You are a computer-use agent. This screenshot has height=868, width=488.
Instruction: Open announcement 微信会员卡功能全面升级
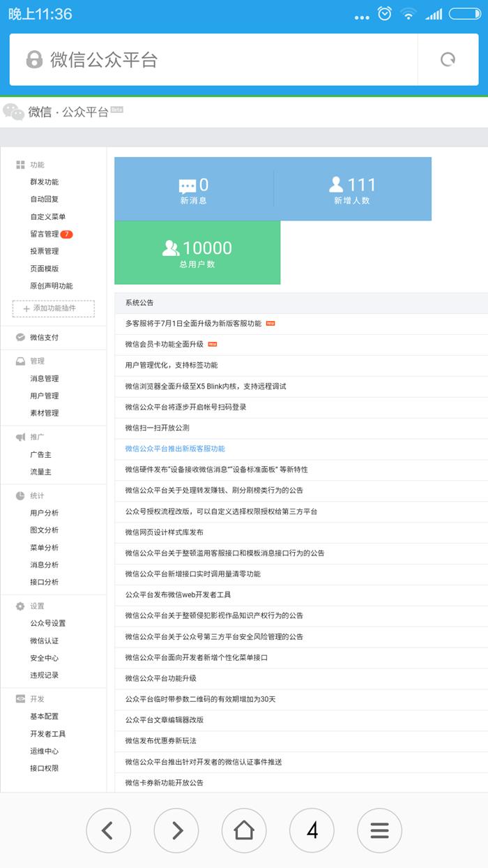165,344
